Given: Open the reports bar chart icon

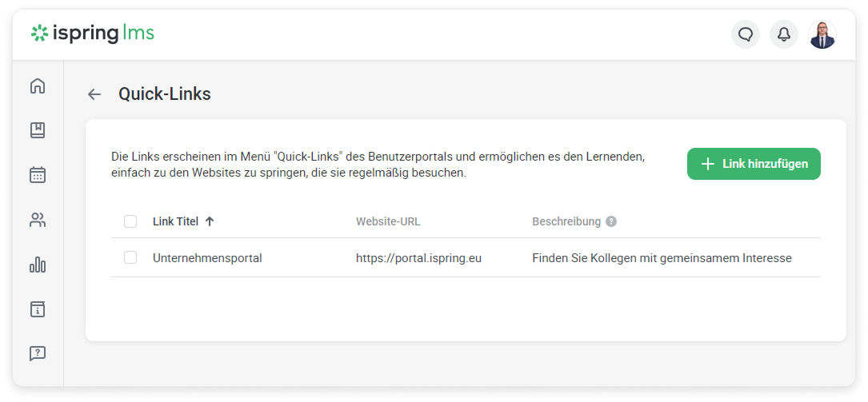Looking at the screenshot, I should 38,265.
